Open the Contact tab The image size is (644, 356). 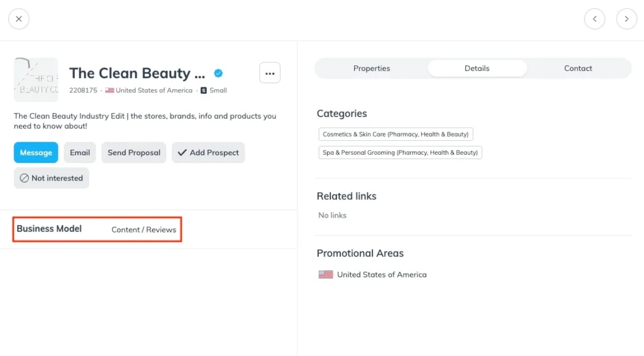[x=578, y=69]
